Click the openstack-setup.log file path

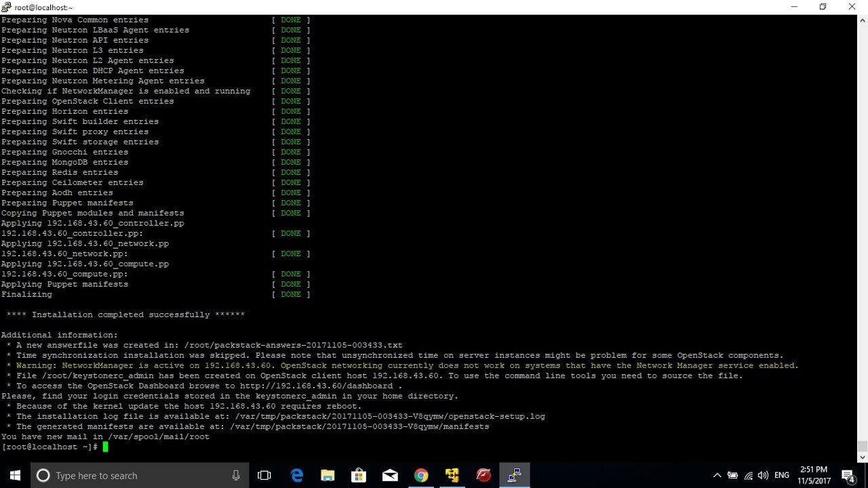point(390,416)
